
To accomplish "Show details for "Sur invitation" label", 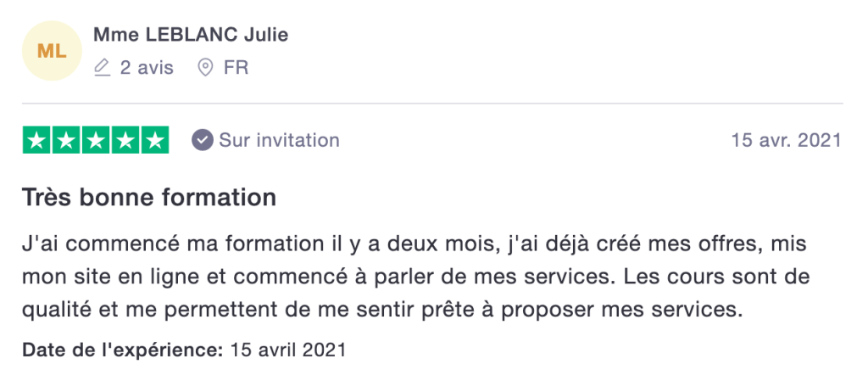I will (x=279, y=140).
